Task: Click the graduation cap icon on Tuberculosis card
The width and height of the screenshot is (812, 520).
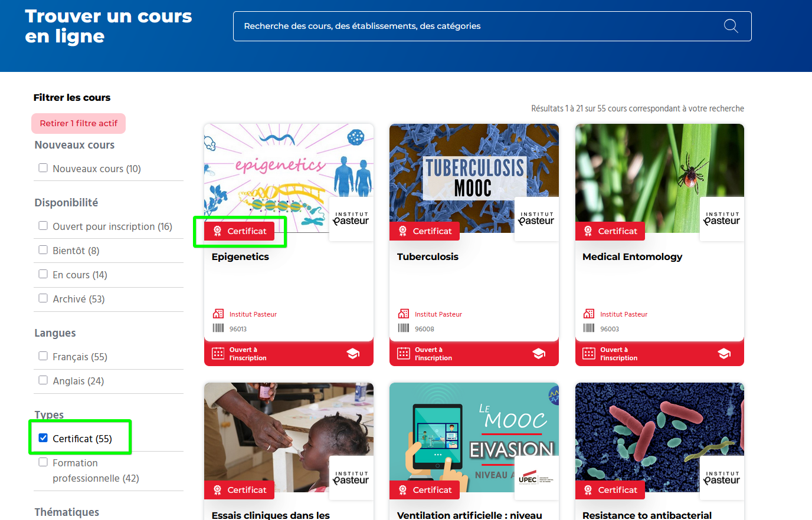Action: coord(539,354)
